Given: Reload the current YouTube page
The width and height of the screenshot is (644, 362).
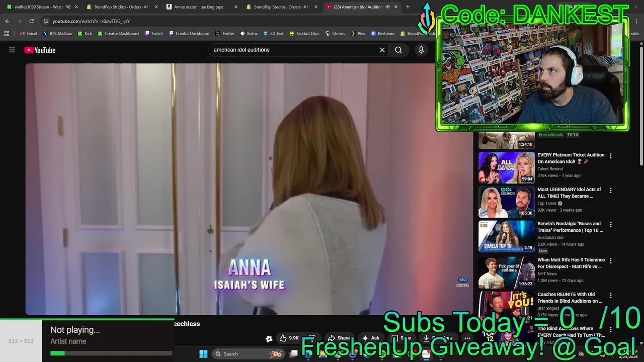Looking at the screenshot, I should [31, 21].
